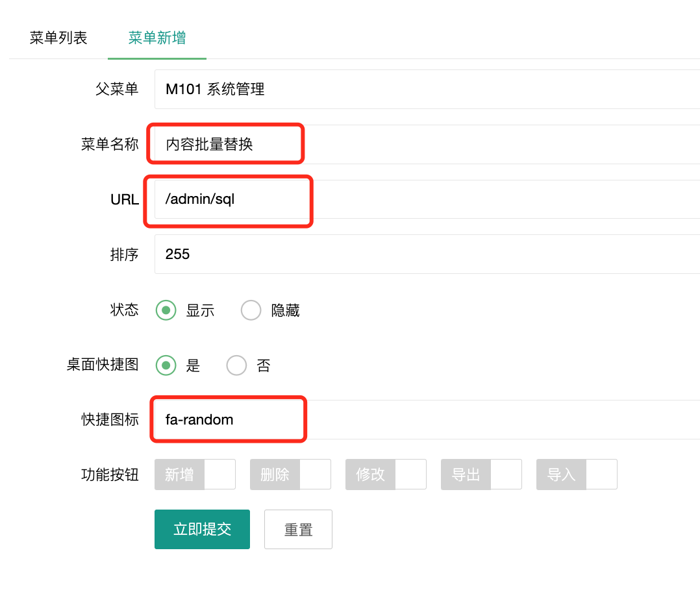Viewport: 700px width, 605px height.
Task: Click the 快捷图标 field containing fa-random
Action: point(427,419)
